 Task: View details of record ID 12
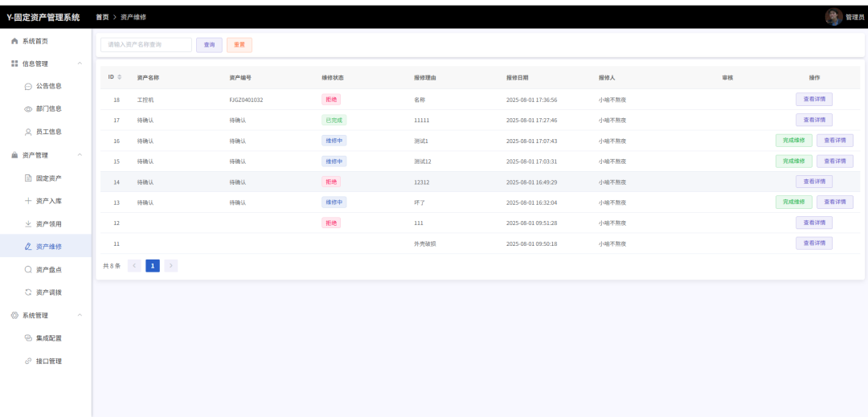(x=813, y=223)
